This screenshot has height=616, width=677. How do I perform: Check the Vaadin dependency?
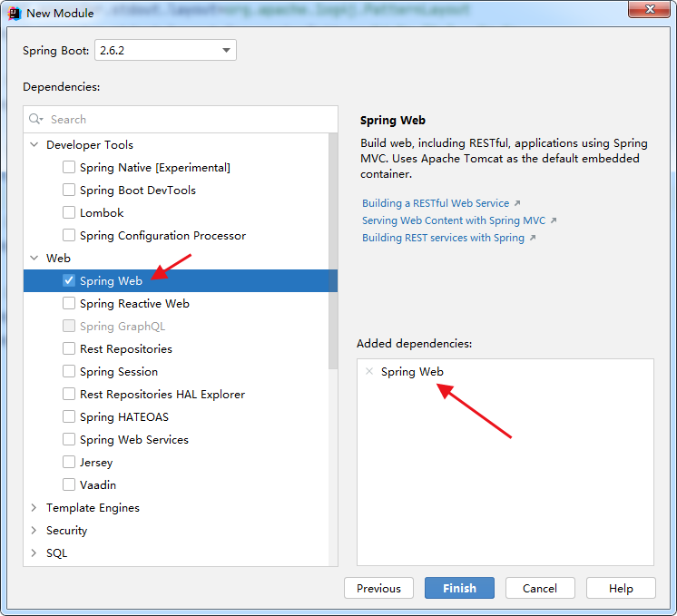coord(69,484)
